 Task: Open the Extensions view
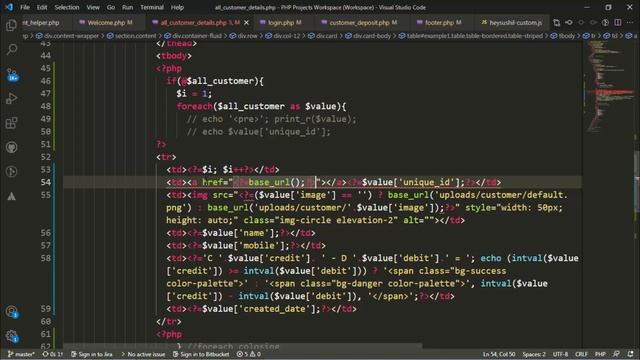click(x=11, y=123)
